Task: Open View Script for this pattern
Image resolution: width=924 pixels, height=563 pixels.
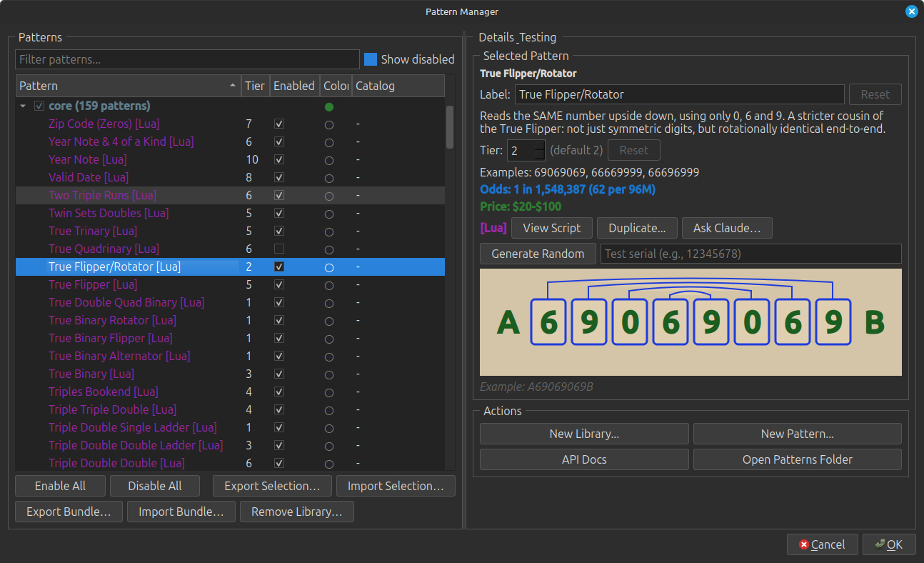Action: tap(552, 228)
